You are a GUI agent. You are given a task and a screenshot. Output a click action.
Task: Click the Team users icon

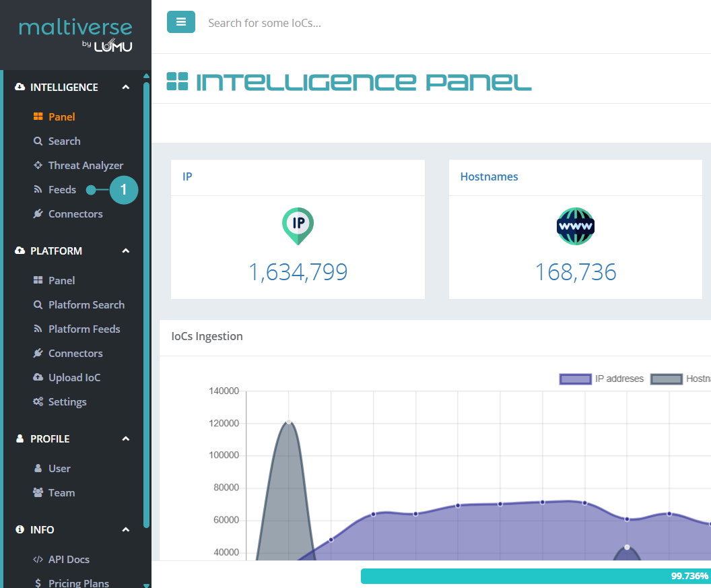click(38, 493)
